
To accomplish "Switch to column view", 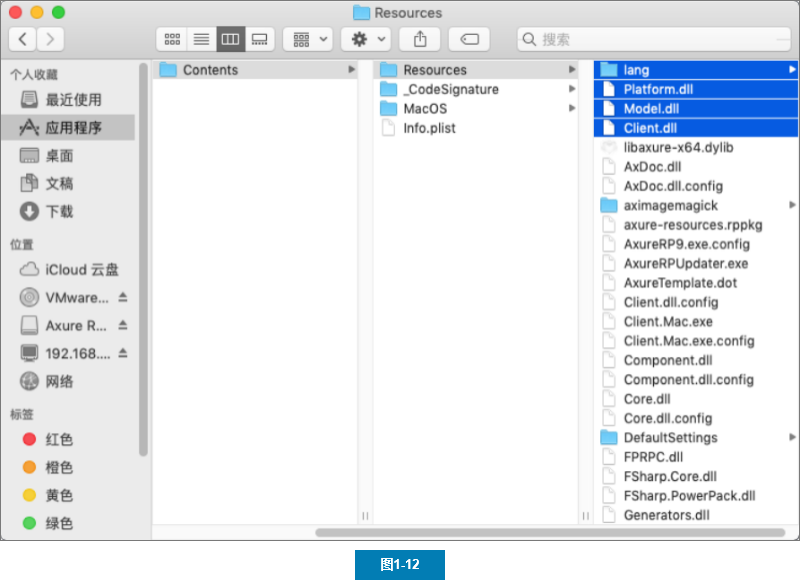I will pos(231,39).
